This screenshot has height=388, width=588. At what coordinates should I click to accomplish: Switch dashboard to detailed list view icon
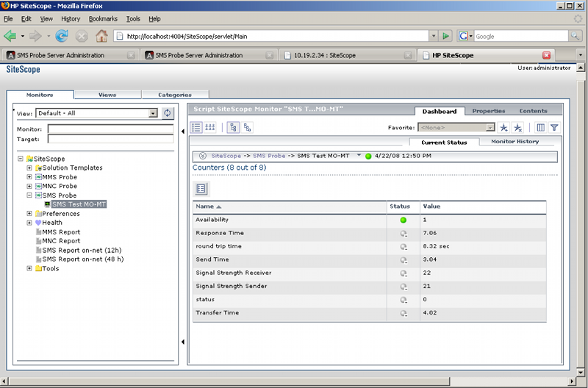[196, 127]
